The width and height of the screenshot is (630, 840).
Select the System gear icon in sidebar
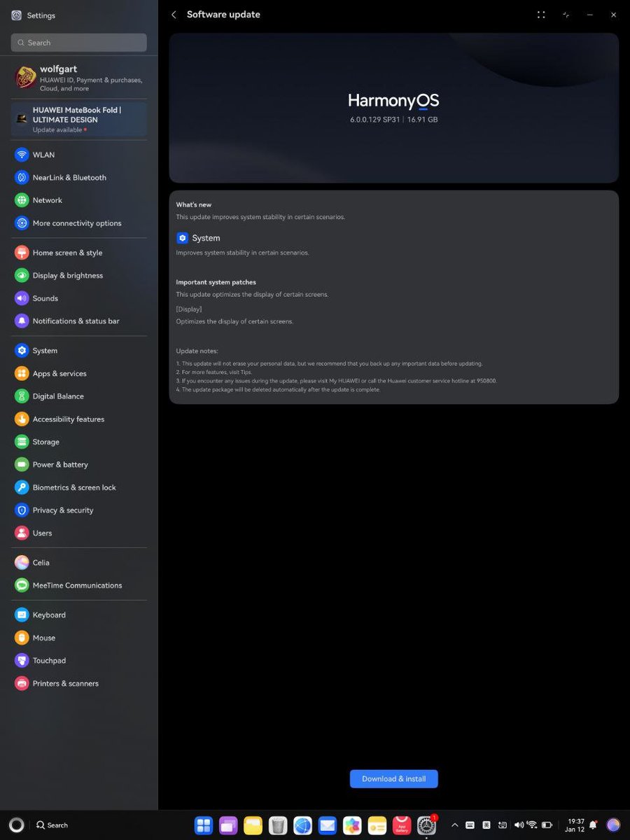(22, 351)
